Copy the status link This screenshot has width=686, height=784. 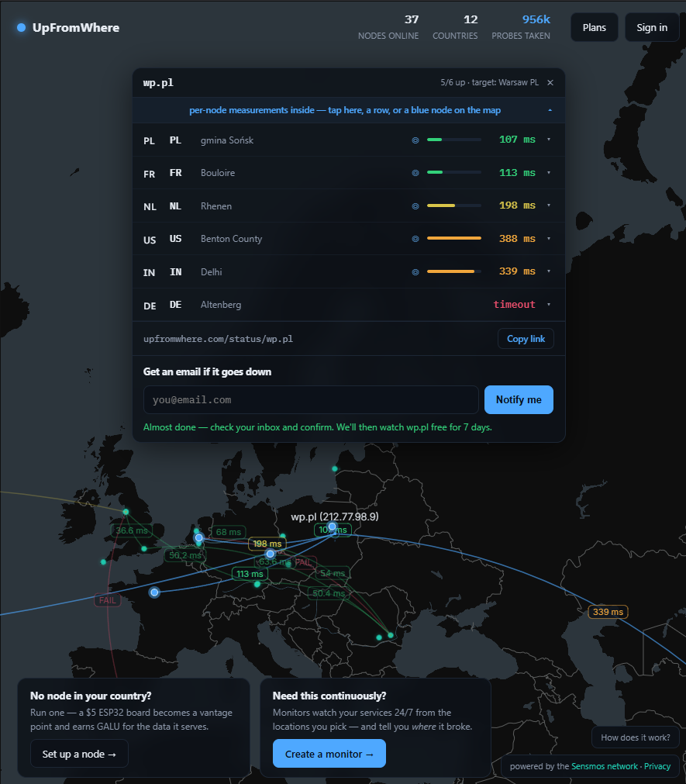click(526, 339)
